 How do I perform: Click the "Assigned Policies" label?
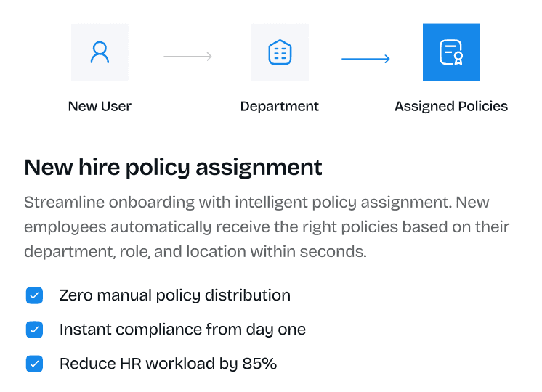pos(451,107)
